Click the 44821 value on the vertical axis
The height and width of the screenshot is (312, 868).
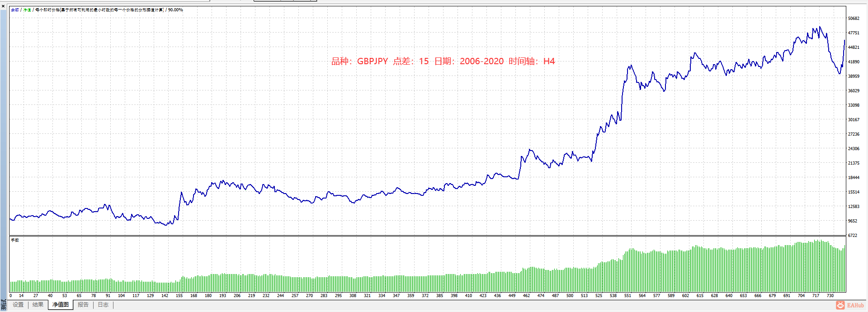(854, 47)
